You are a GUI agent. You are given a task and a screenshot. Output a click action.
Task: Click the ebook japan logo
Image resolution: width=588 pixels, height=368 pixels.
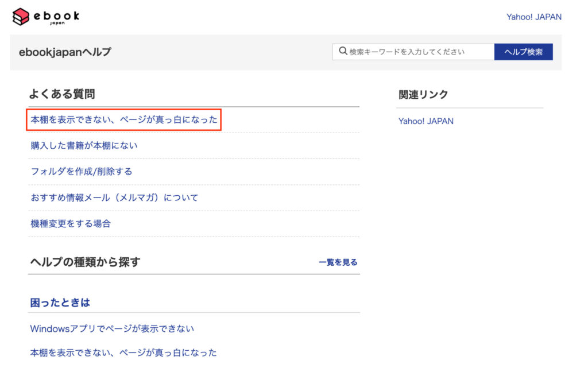(x=46, y=17)
